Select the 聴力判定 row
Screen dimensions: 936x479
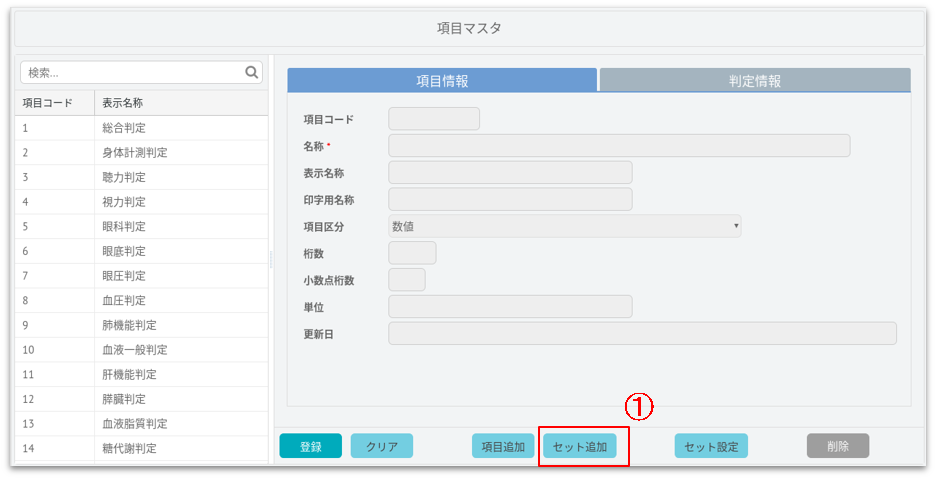click(x=141, y=177)
